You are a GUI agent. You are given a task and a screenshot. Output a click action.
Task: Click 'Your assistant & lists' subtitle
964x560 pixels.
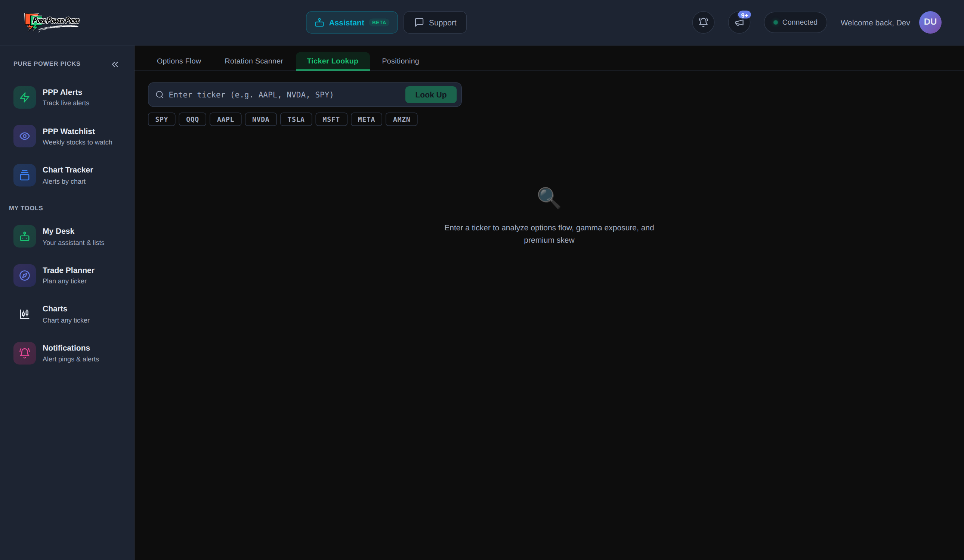coord(74,243)
